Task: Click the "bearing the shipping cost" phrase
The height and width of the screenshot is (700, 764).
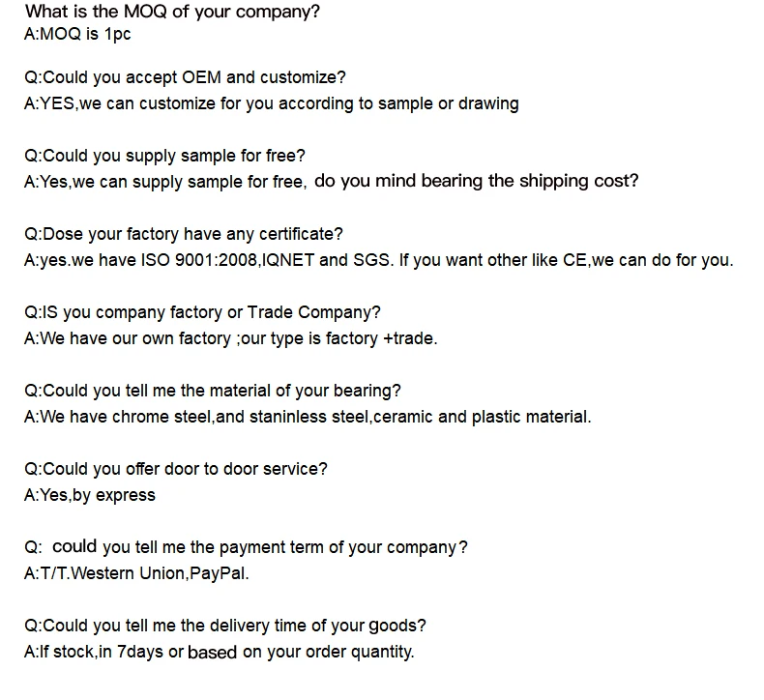Action: pos(522,181)
